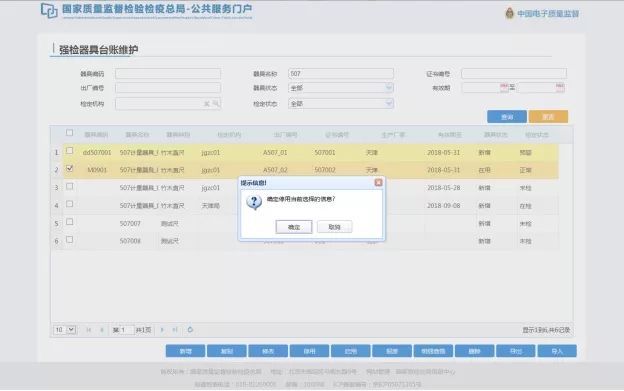Select the cell A507_01 in row 1

[275, 152]
